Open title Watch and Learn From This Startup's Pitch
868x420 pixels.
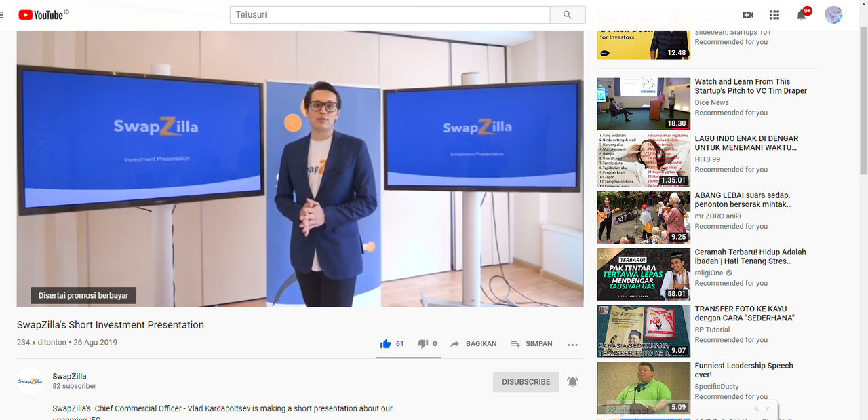tap(751, 86)
